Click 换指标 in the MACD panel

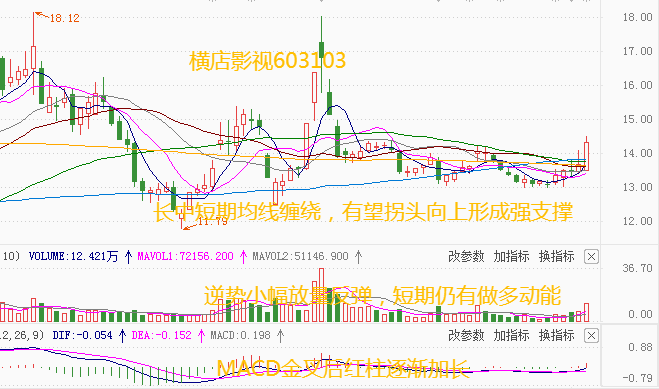coord(556,336)
